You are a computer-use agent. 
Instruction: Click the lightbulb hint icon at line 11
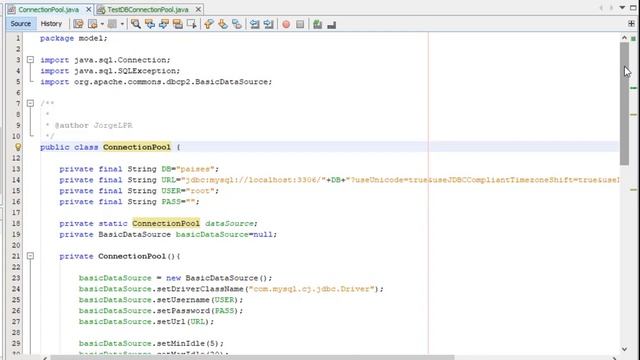coord(18,147)
